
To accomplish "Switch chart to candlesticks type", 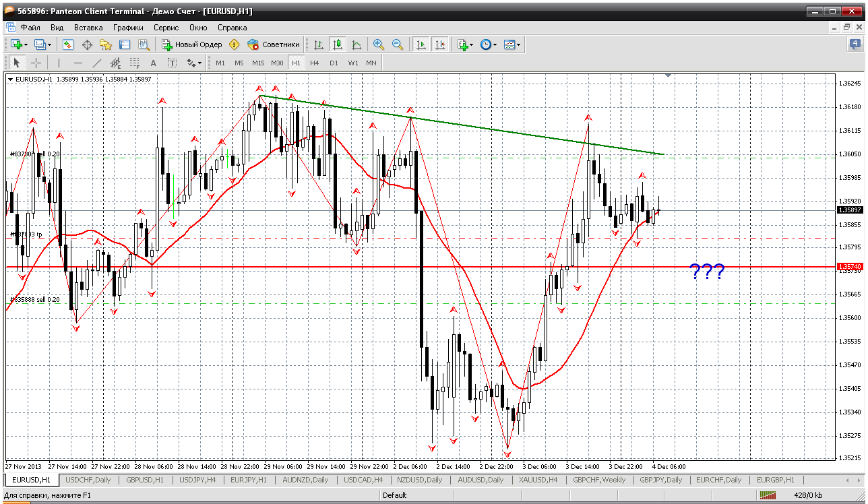I will 338,44.
